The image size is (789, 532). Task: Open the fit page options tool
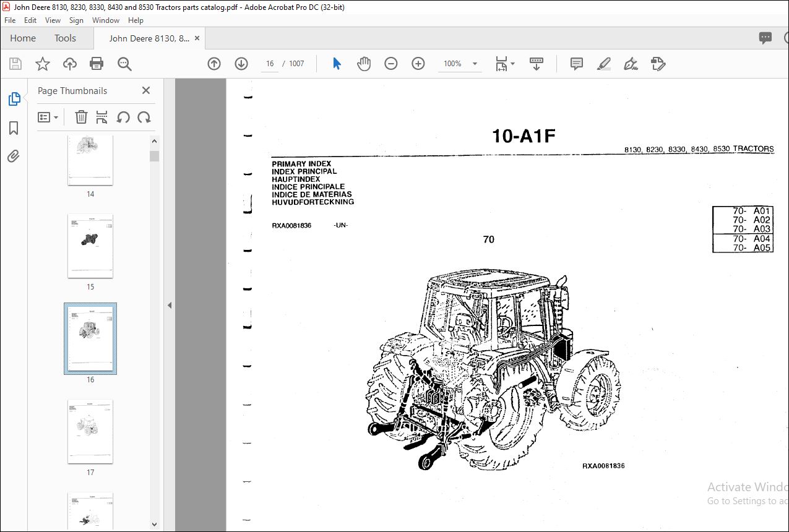[504, 64]
